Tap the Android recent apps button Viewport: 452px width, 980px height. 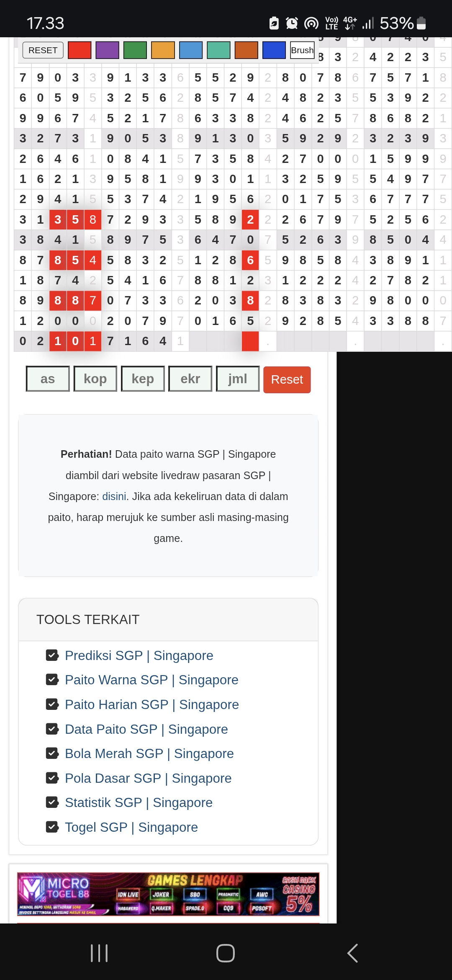coord(100,953)
